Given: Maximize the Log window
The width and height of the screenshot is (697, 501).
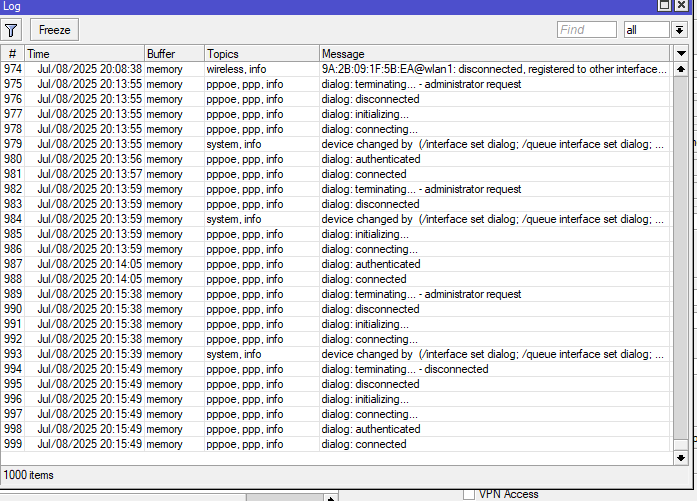Looking at the screenshot, I should tap(664, 5).
